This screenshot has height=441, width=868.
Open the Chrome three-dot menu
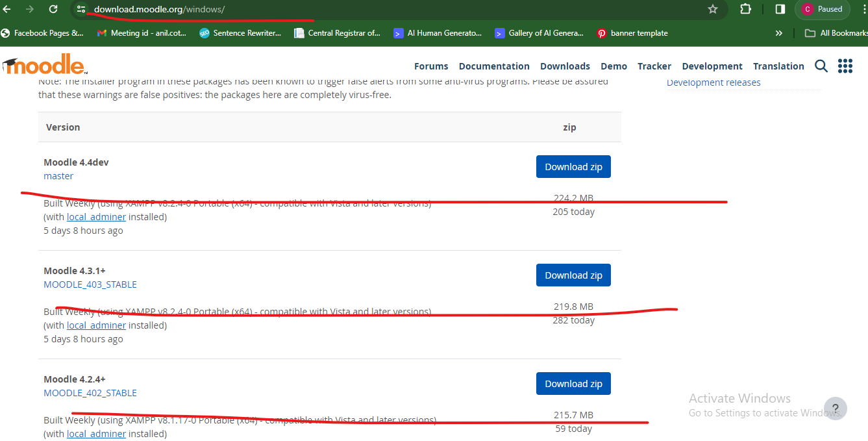tap(863, 10)
